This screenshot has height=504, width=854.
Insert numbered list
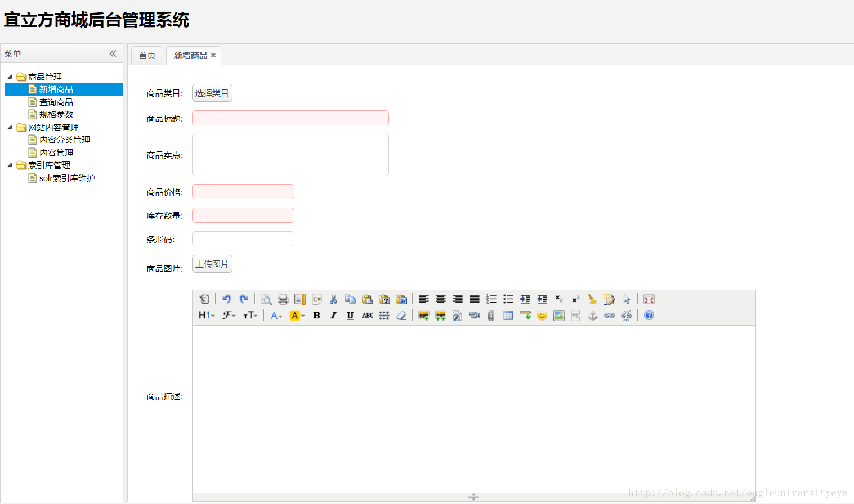[x=491, y=299]
